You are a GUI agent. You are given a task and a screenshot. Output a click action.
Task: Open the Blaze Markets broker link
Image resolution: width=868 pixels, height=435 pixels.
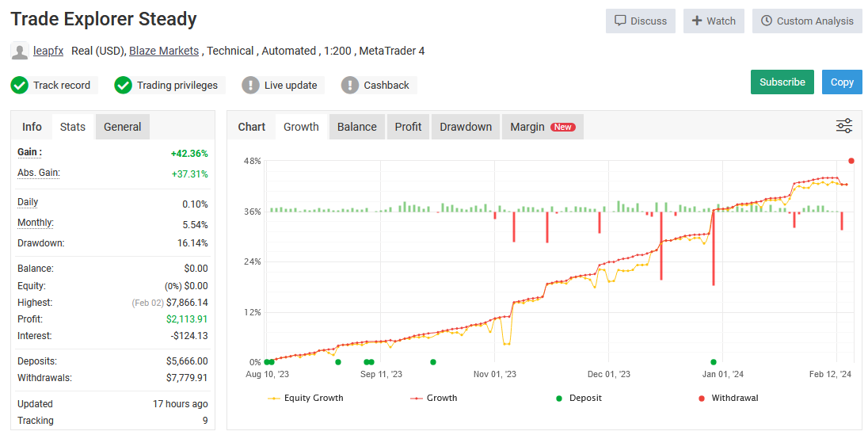click(x=164, y=51)
